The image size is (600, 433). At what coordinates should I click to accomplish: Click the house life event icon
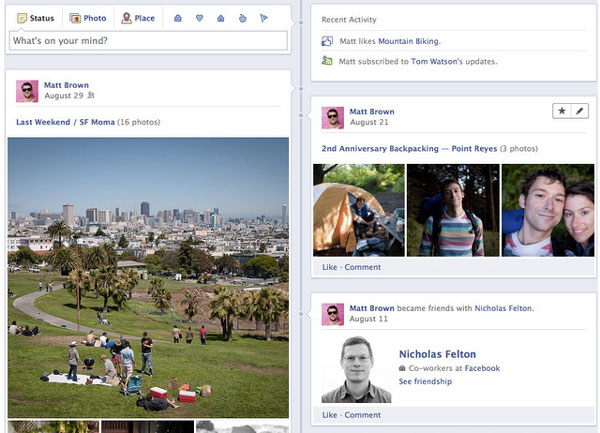point(220,18)
